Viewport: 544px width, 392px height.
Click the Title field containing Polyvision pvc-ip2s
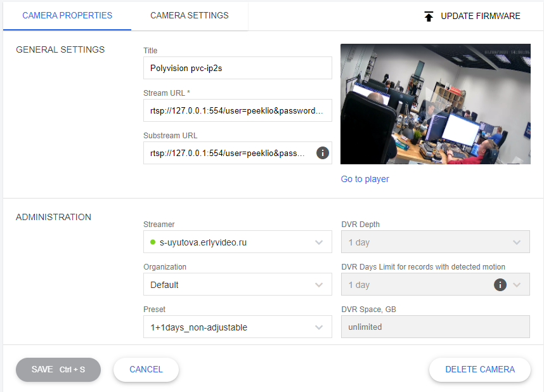[x=237, y=67]
